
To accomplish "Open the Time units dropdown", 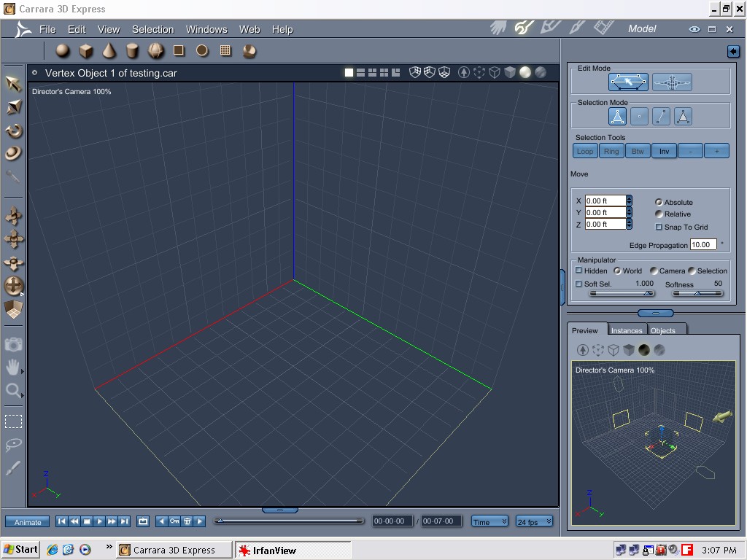I will tap(489, 521).
